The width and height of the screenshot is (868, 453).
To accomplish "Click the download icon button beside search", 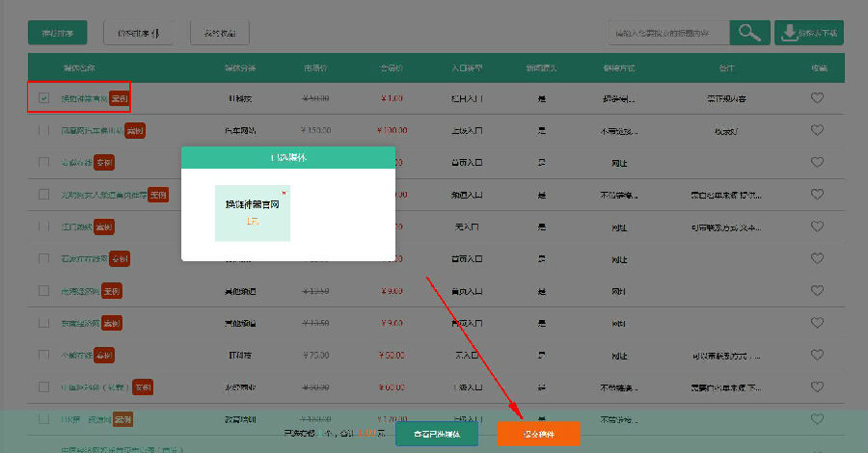I will [x=809, y=33].
